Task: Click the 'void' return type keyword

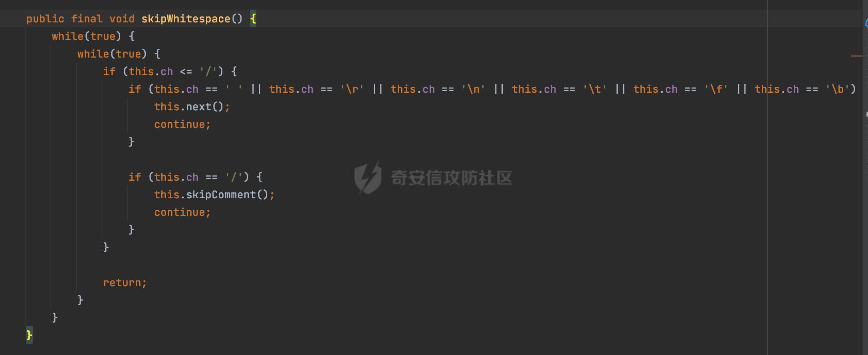Action: click(x=122, y=19)
